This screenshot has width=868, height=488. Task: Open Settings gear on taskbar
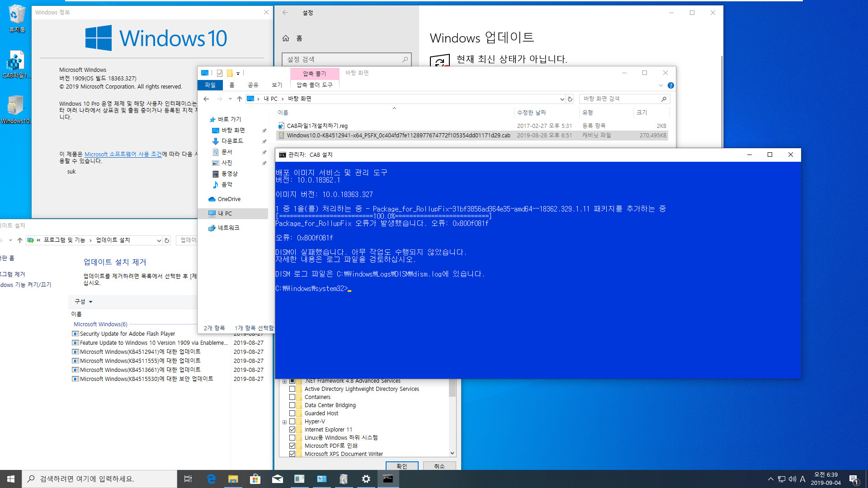[x=366, y=479]
